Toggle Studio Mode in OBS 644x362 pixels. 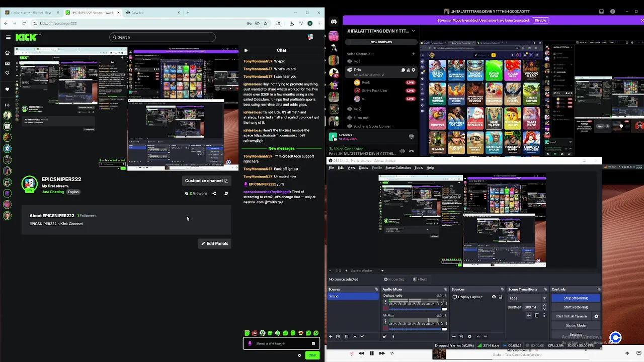pos(576,325)
